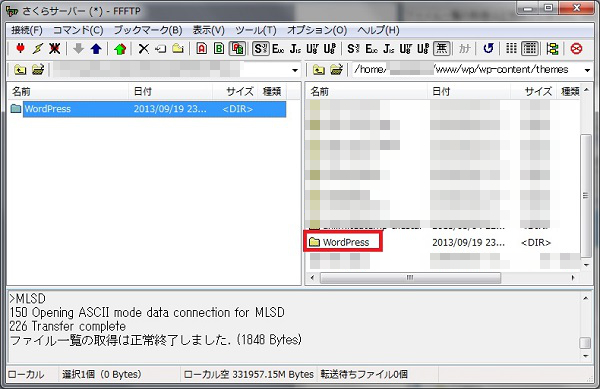Click the red Connect plug icon

coord(20,49)
